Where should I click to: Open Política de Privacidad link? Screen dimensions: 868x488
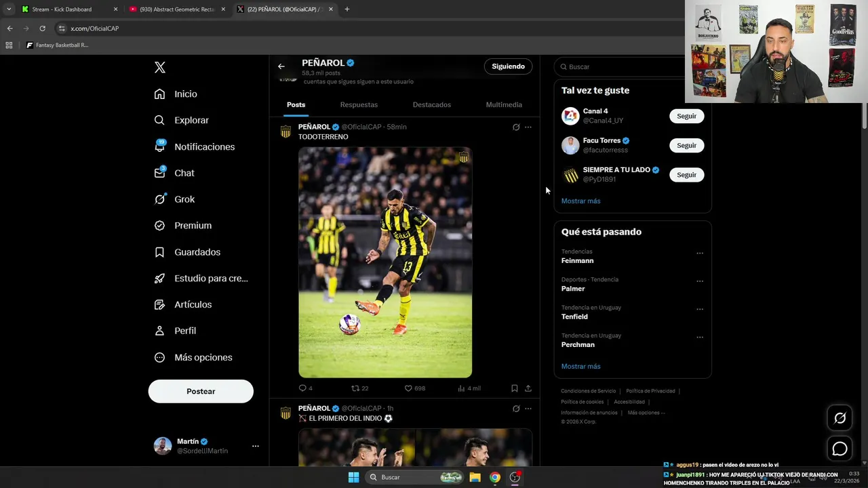click(650, 391)
